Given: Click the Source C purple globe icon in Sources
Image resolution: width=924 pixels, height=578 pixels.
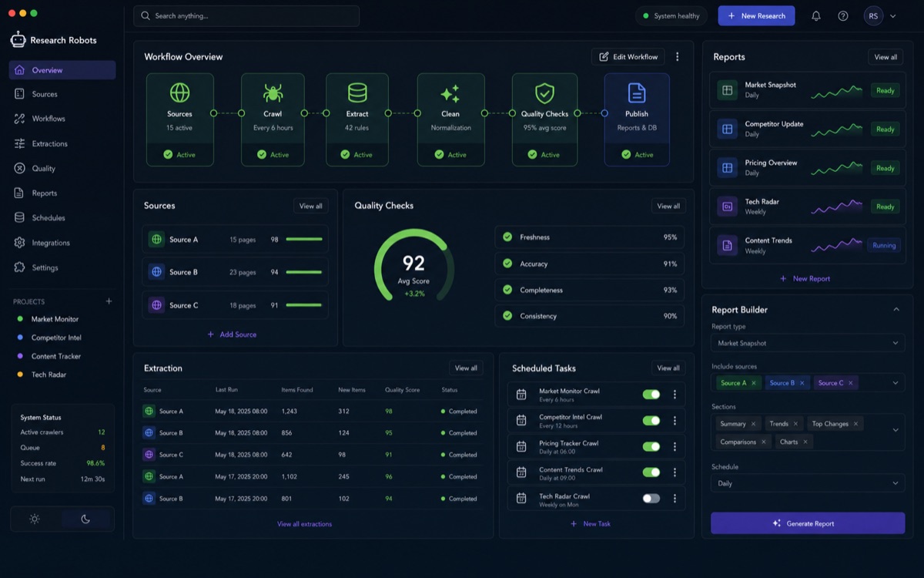Looking at the screenshot, I should pyautogui.click(x=156, y=305).
